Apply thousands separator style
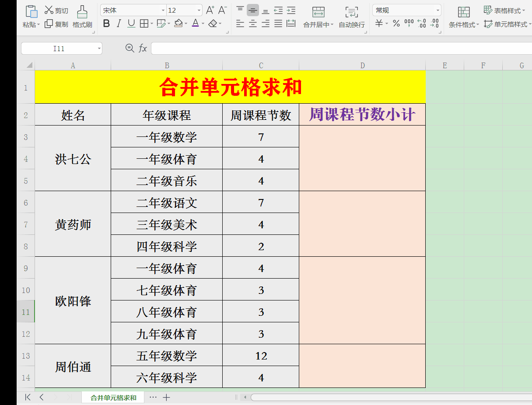The image size is (532, 405). (x=409, y=24)
